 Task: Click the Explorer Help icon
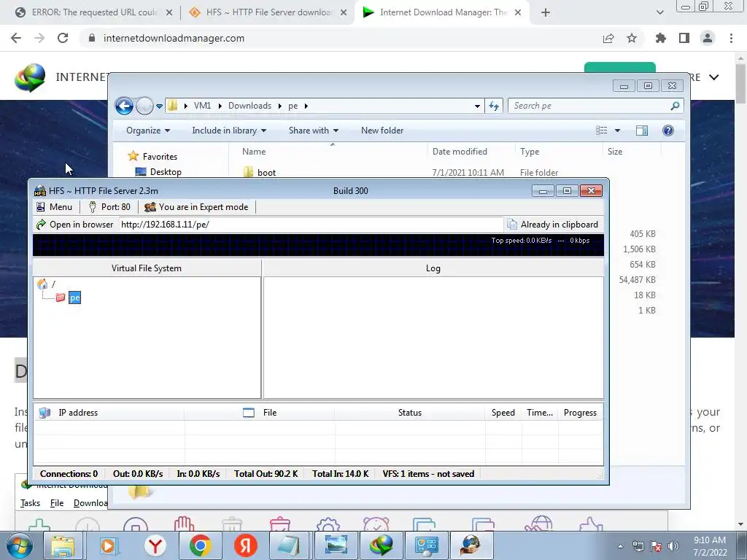(x=668, y=131)
